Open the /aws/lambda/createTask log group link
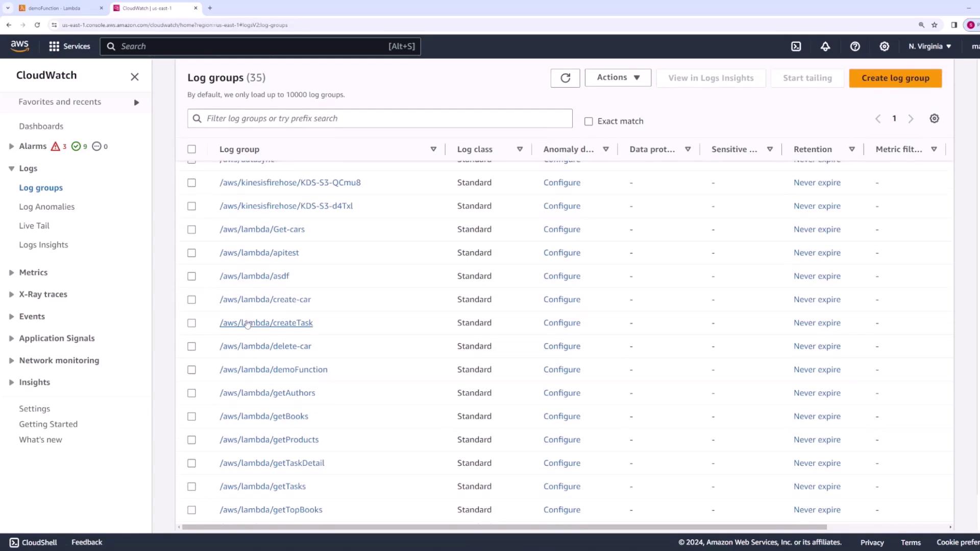This screenshot has width=980, height=551. [266, 323]
